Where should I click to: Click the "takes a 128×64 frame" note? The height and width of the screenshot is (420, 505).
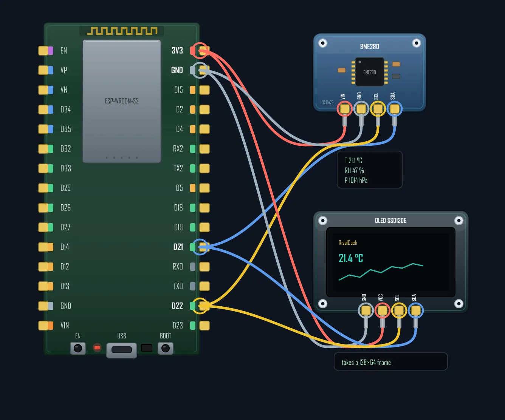click(x=366, y=363)
